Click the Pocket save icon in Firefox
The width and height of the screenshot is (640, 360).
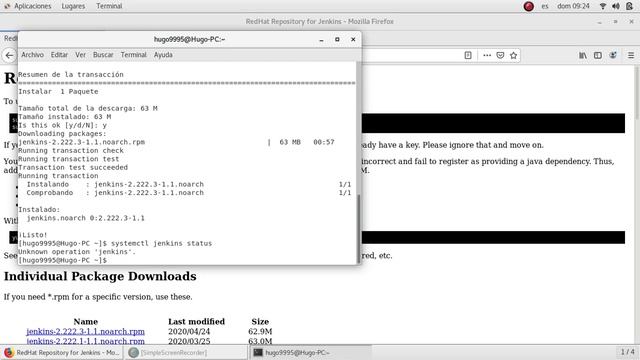tap(500, 55)
